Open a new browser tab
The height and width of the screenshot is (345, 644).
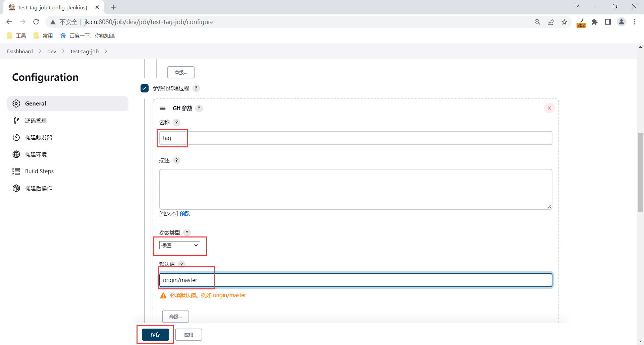pos(113,7)
